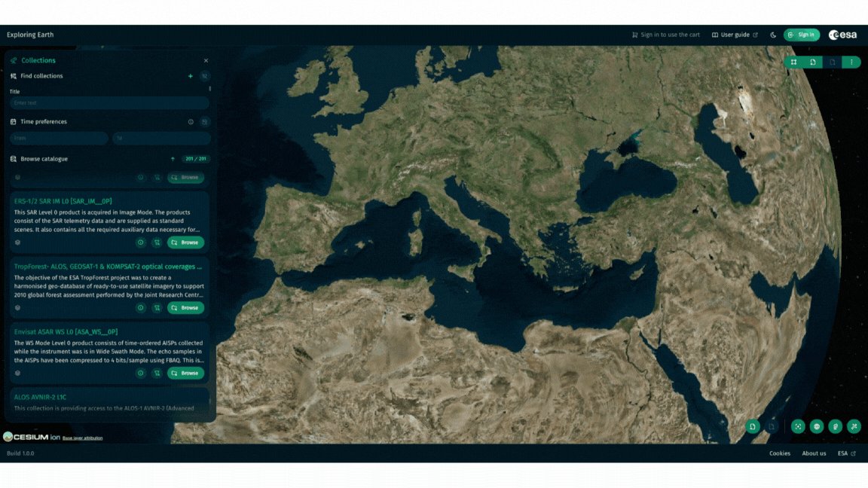
Task: Click the ESA logo
Action: click(842, 35)
